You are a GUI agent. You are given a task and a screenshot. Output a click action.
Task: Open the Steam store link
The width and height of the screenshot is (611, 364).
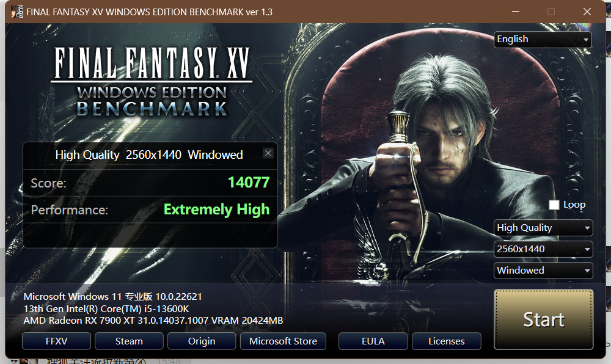129,341
